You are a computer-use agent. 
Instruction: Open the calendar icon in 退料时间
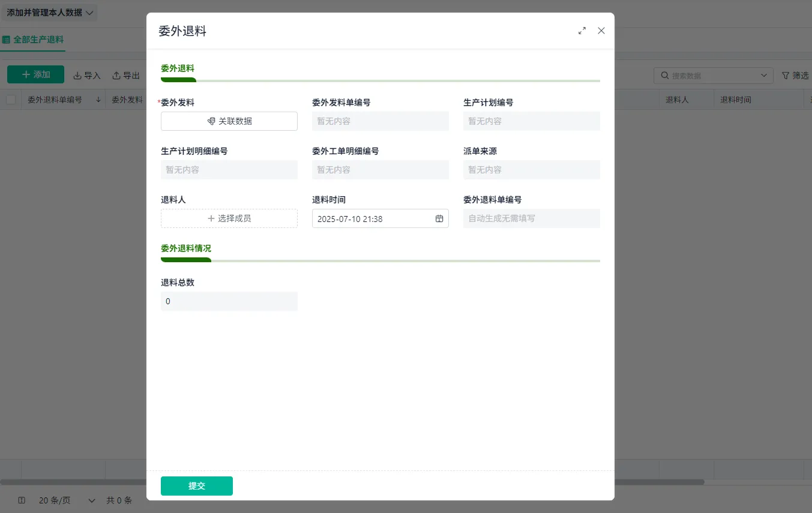(x=439, y=219)
